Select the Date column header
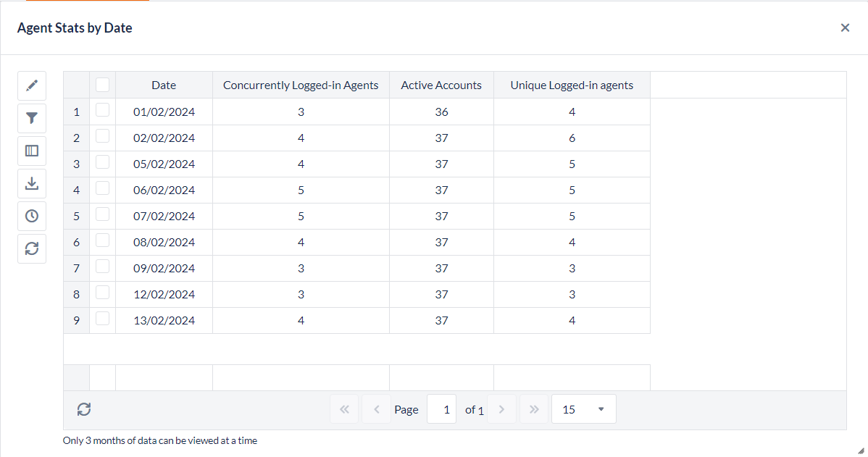Screen dimensions: 868x457 click(163, 85)
